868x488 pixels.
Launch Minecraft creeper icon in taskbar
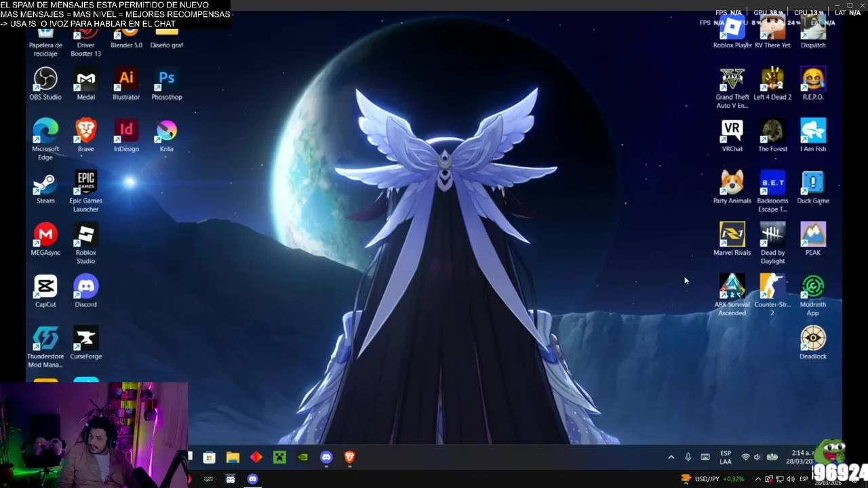pyautogui.click(x=279, y=457)
